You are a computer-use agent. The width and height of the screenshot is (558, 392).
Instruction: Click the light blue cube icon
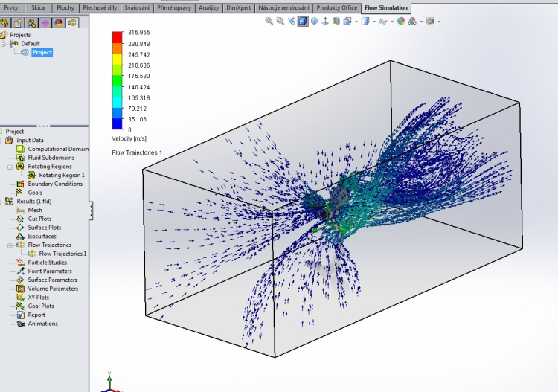pos(314,22)
